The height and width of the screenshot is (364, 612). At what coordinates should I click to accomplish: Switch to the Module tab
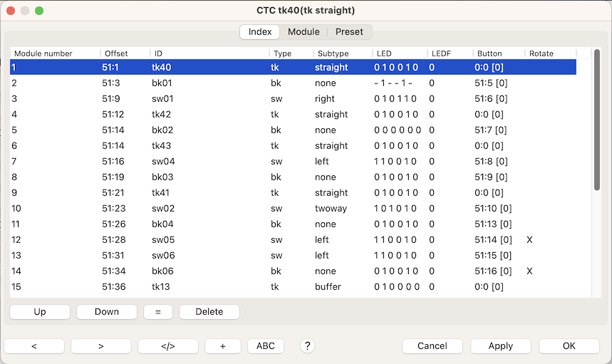[304, 32]
